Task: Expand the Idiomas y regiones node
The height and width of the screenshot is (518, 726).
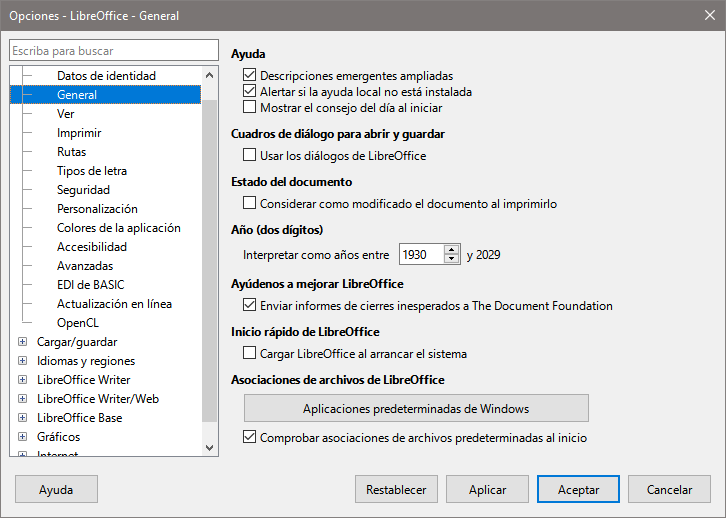Action: point(22,361)
